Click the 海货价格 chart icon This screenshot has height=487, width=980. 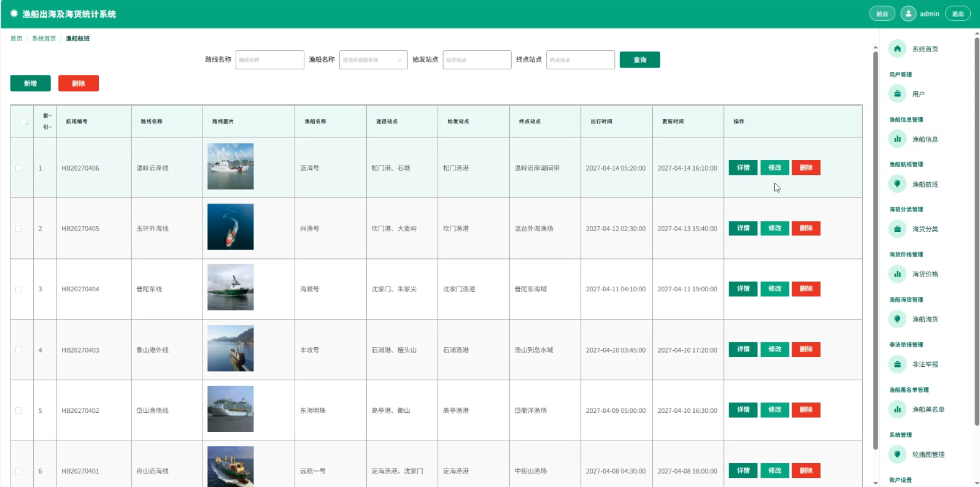[897, 274]
